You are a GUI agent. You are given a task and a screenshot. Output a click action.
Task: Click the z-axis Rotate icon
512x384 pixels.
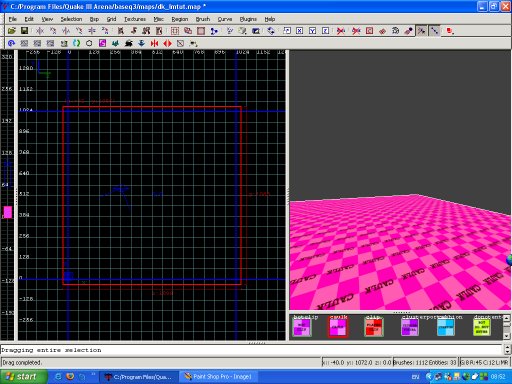pyautogui.click(x=105, y=31)
